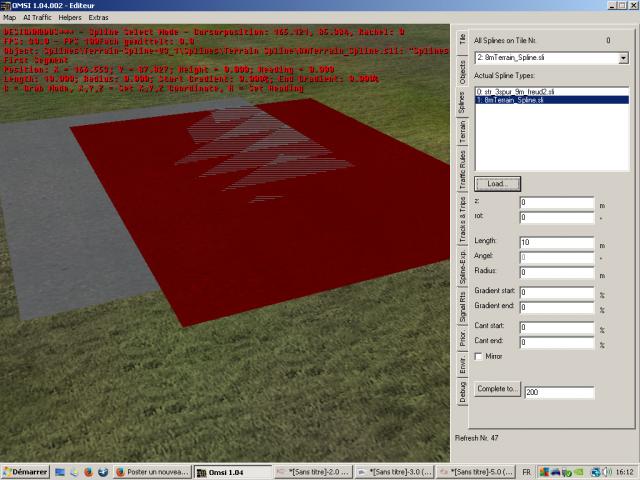The height and width of the screenshot is (480, 640).
Task: Click the taskbar clock showing 16:12
Action: pos(624,472)
